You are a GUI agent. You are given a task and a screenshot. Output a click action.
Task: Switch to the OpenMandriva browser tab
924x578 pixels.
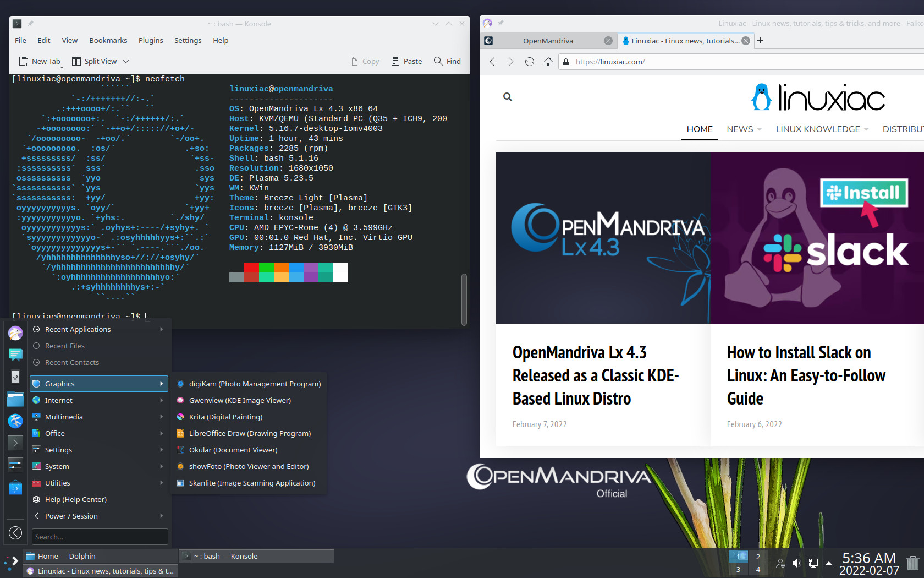[548, 41]
